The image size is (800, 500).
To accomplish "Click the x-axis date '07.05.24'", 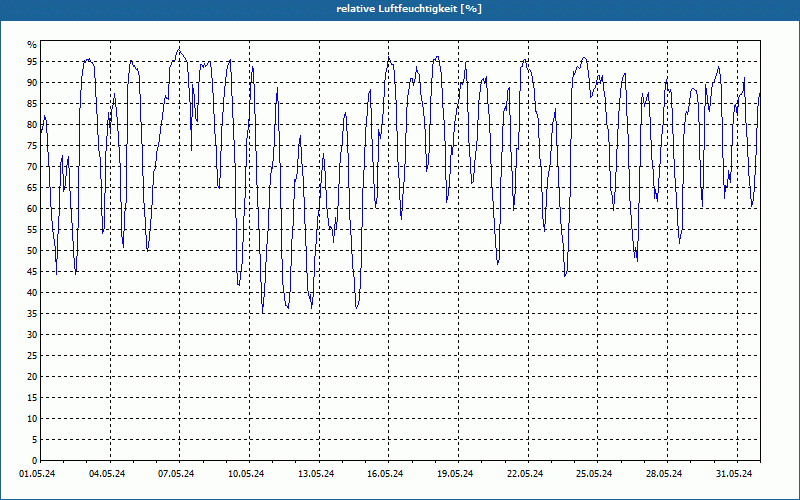I will point(177,474).
